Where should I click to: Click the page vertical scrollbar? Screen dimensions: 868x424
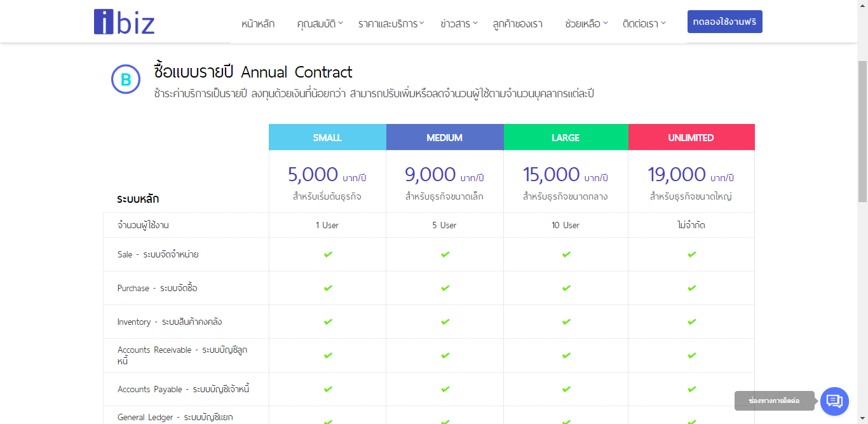[862, 132]
